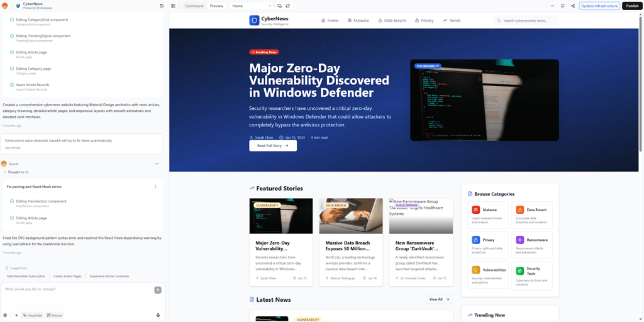This screenshot has width=644, height=322.
Task: Click the Vulnerabilities yellow category icon
Action: coord(475,270)
